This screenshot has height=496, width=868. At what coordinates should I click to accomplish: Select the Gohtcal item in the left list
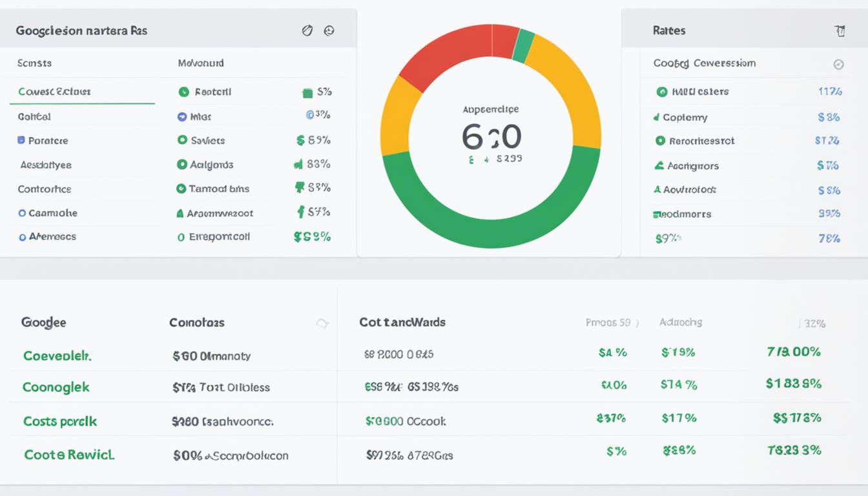[34, 117]
